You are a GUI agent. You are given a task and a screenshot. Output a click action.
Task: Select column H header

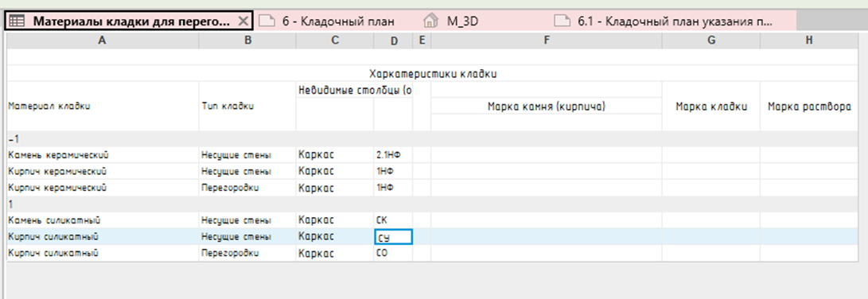[x=809, y=41]
